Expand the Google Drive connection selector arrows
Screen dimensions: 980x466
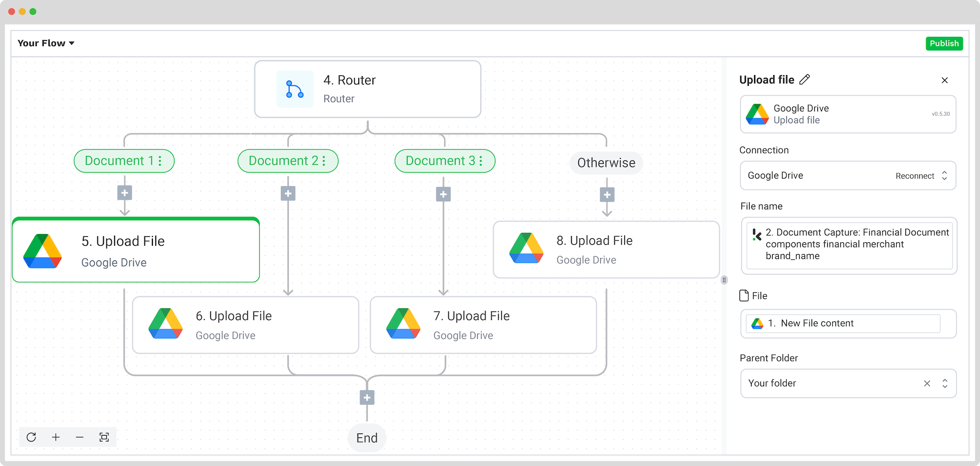(x=945, y=176)
